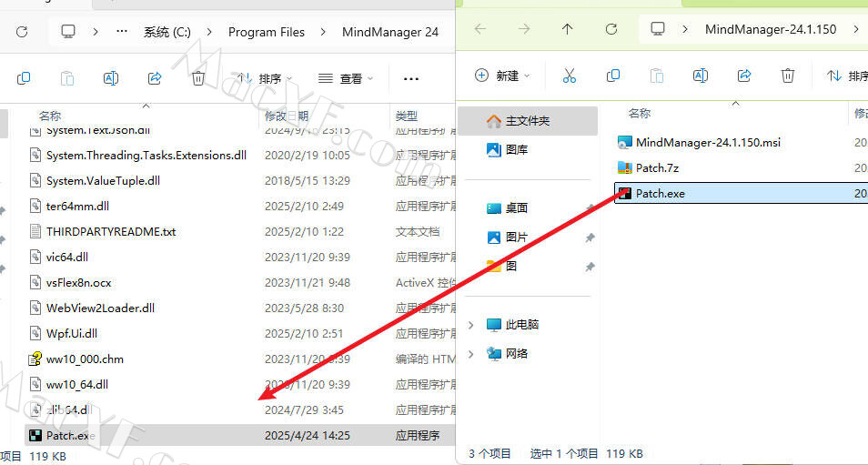Click cut scissors icon in right window

(569, 76)
